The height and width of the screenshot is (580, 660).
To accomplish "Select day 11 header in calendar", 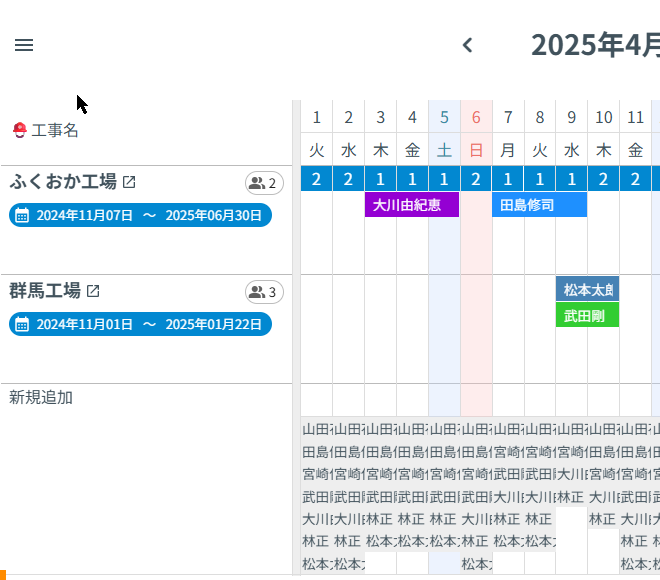I will [636, 117].
